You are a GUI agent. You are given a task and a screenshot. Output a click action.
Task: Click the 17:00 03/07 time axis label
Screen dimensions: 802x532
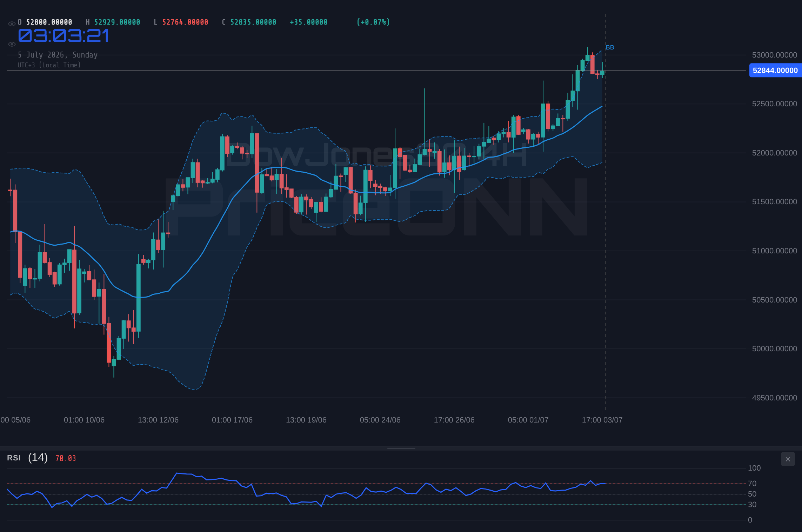(x=602, y=420)
